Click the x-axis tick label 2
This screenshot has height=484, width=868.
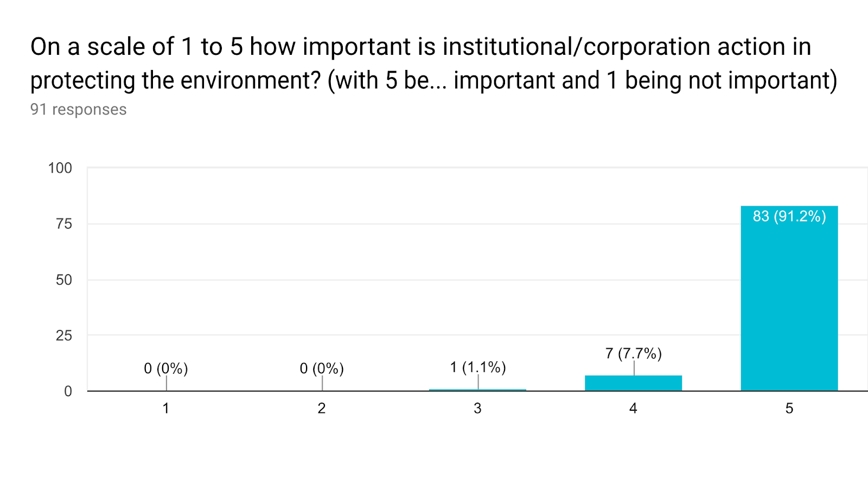click(x=322, y=409)
